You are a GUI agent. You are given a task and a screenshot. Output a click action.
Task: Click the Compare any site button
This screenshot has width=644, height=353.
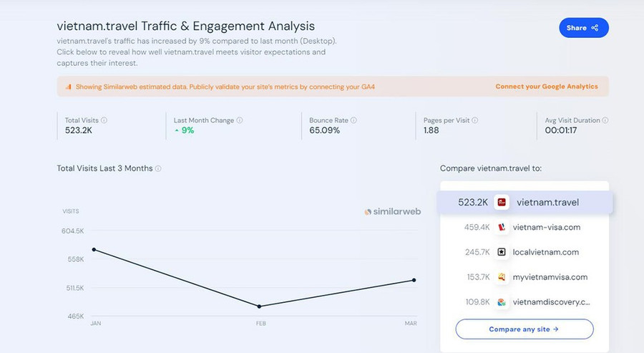pyautogui.click(x=525, y=329)
